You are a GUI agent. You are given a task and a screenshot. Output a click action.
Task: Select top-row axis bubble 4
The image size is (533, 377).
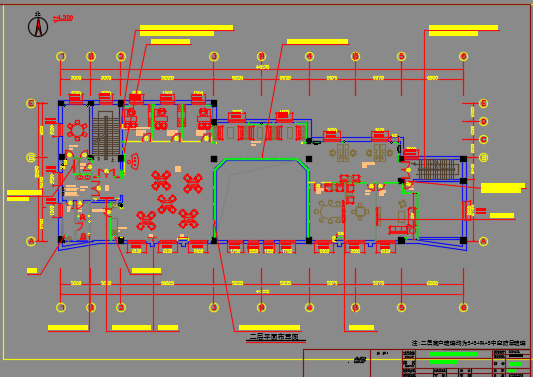pos(309,56)
